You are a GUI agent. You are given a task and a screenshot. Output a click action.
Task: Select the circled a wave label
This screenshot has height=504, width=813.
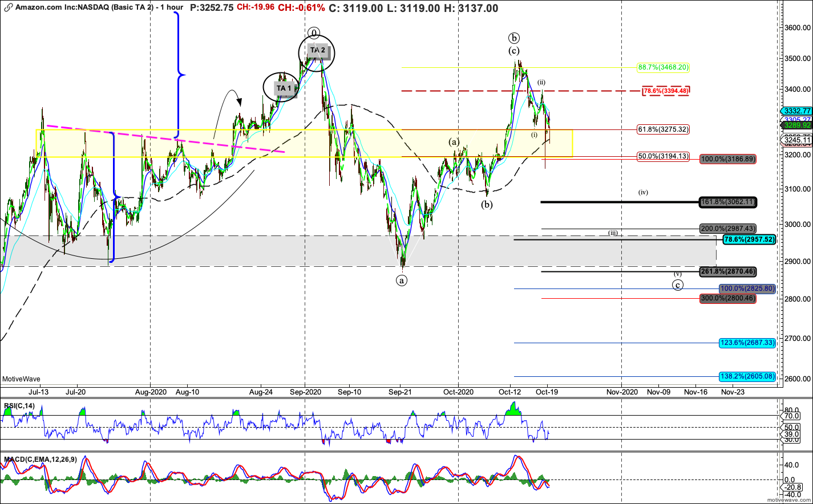pos(402,280)
